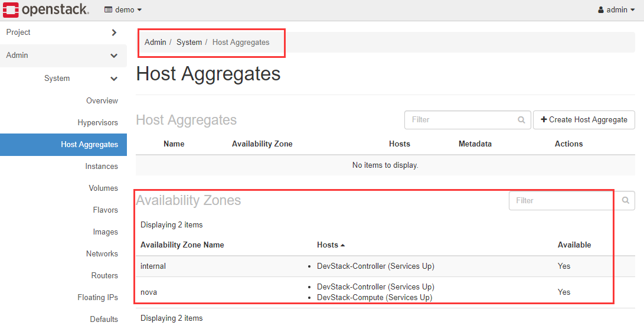Click the Host Aggregates filter search icon

[x=521, y=120]
